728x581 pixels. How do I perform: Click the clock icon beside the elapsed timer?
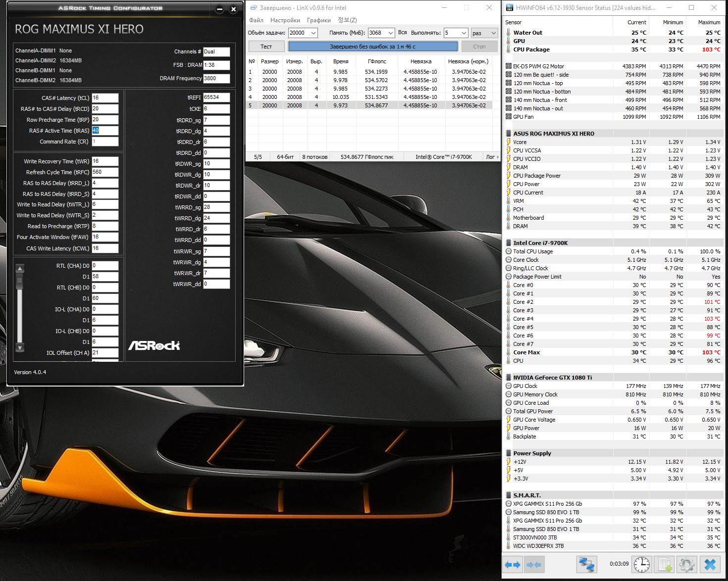pos(642,565)
